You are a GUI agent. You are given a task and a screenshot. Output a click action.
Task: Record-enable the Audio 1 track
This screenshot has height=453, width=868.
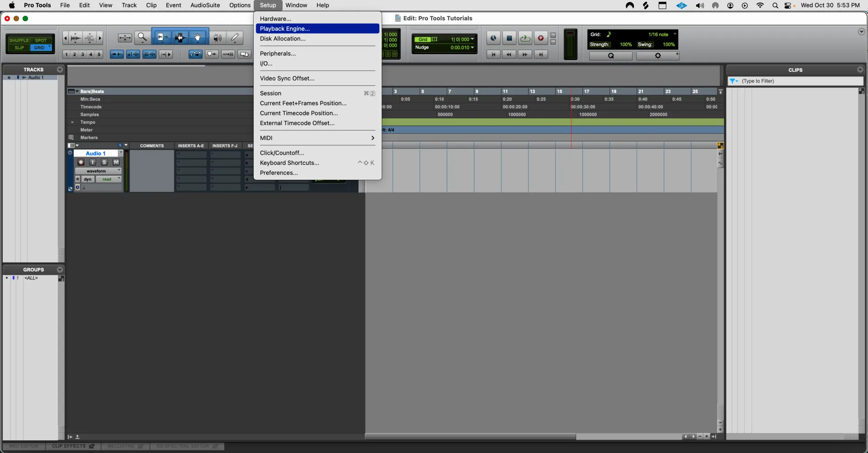81,162
